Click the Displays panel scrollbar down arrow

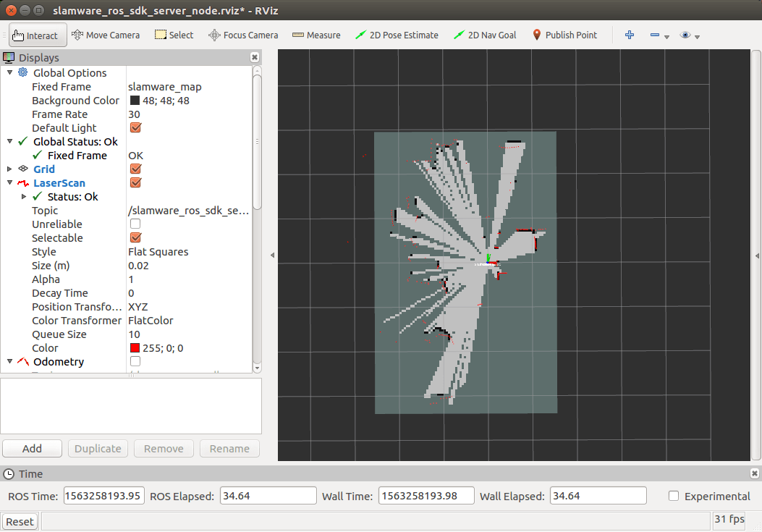[x=258, y=368]
